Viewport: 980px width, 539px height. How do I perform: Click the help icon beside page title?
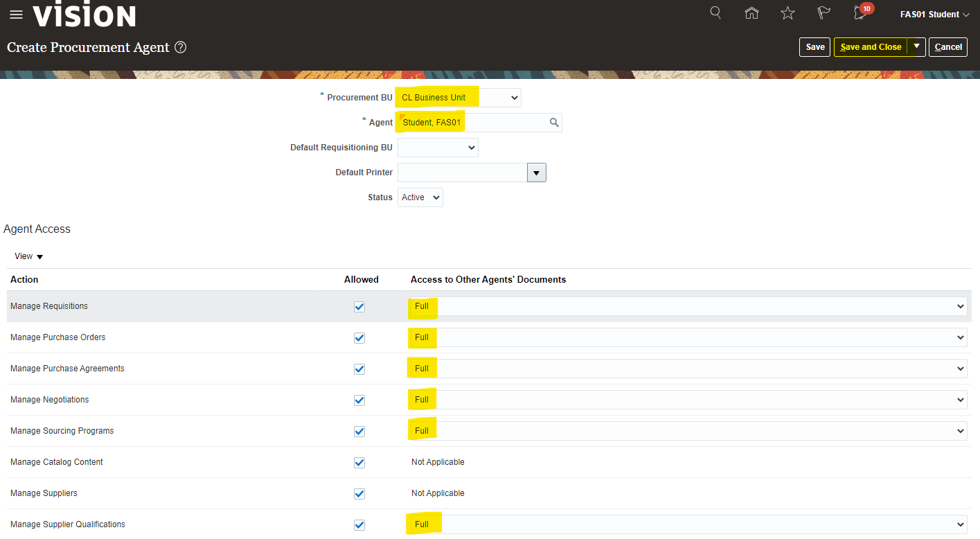tap(181, 47)
